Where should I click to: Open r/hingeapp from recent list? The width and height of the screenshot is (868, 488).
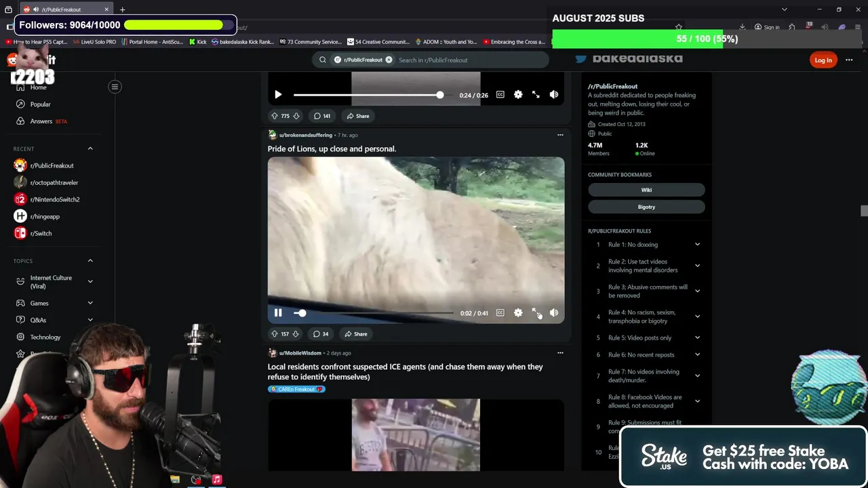pos(45,216)
